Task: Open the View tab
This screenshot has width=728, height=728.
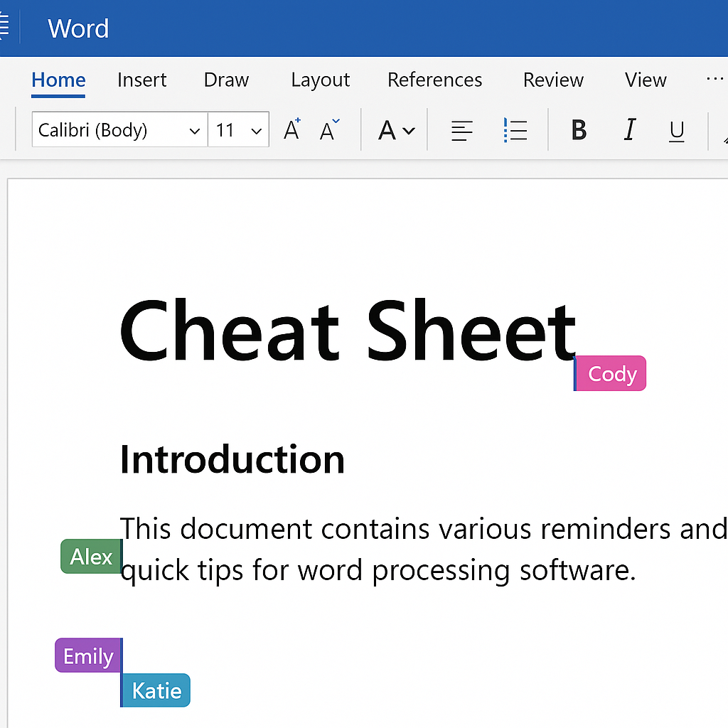Action: tap(646, 80)
